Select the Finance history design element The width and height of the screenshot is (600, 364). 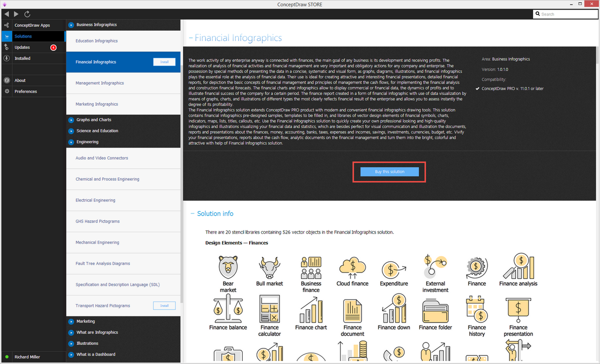pyautogui.click(x=477, y=316)
